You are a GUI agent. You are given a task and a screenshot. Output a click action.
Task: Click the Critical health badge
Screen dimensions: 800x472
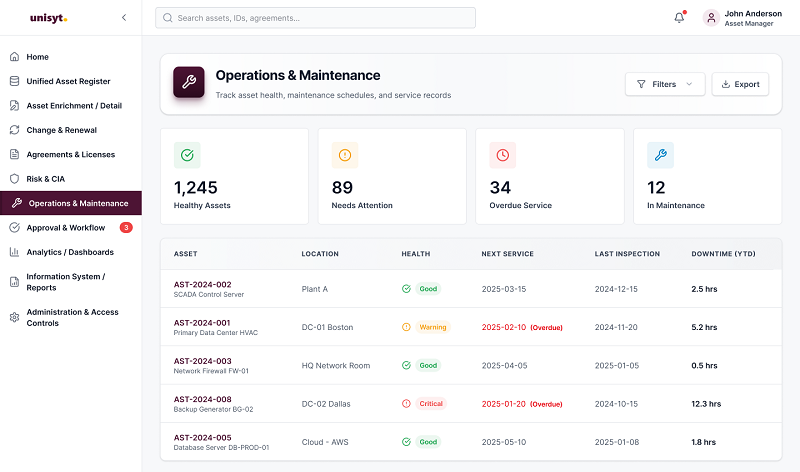pos(431,404)
